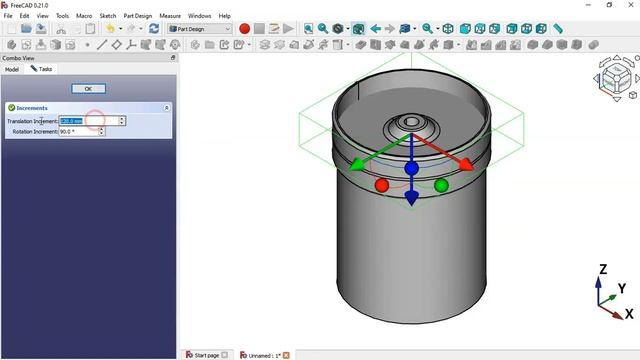Open the Sketch menu
640x360 pixels.
click(108, 16)
